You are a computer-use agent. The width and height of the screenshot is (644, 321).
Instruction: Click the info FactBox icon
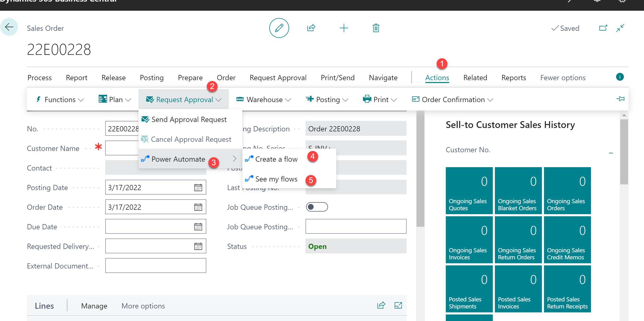pos(620,77)
